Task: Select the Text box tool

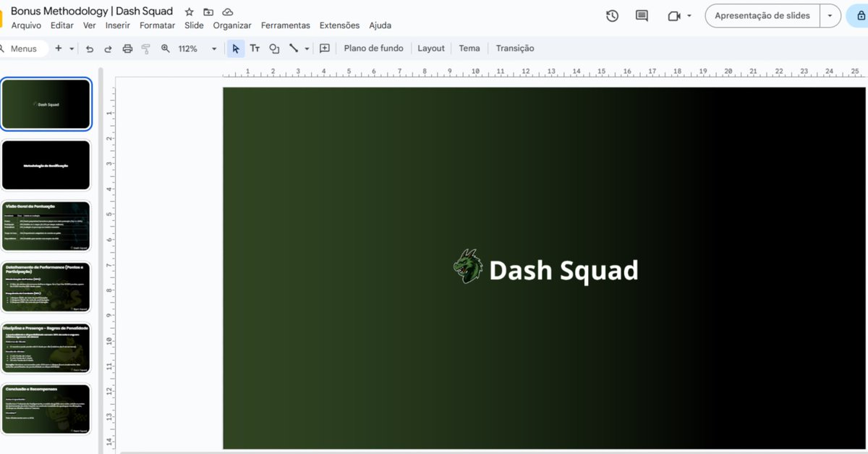Action: coord(255,48)
